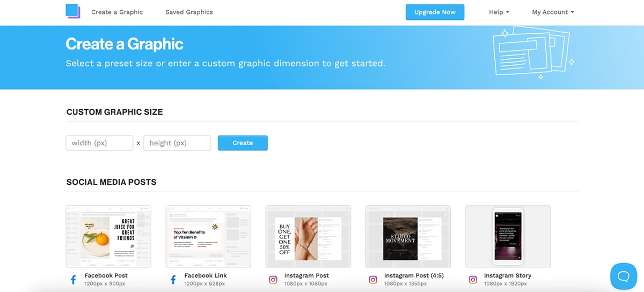Click the blue Create button
This screenshot has height=292, width=644.
click(243, 143)
